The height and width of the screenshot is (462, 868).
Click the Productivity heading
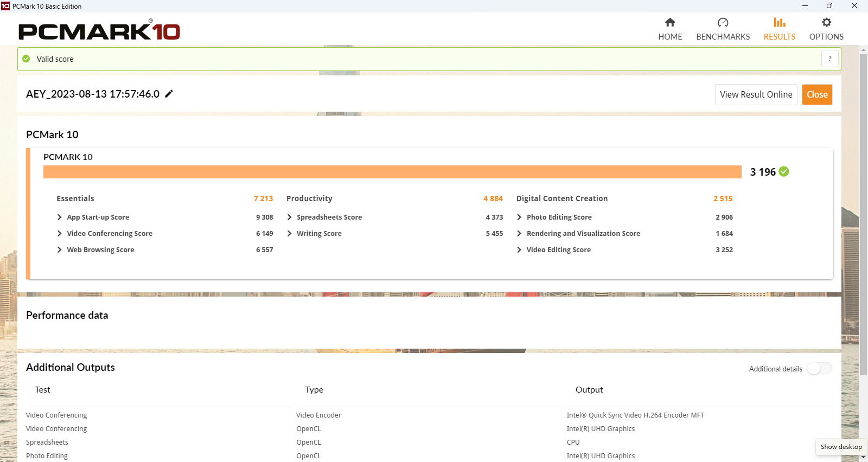click(x=309, y=198)
